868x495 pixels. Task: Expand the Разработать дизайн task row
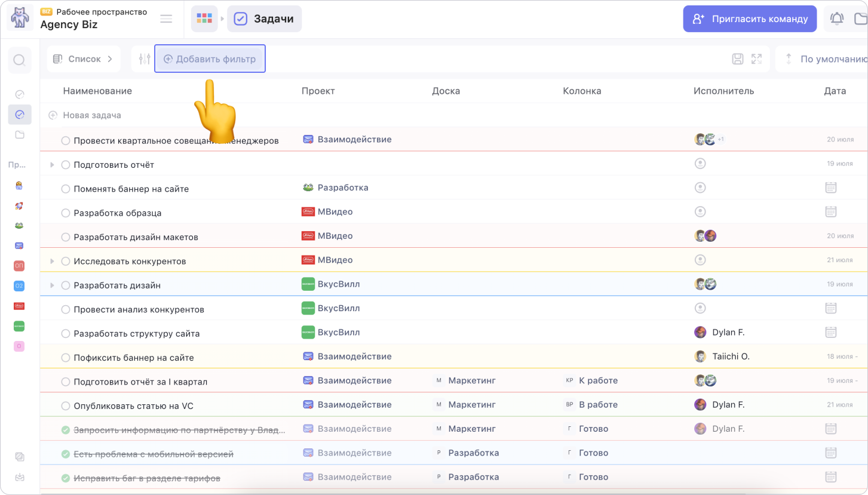pos(52,285)
